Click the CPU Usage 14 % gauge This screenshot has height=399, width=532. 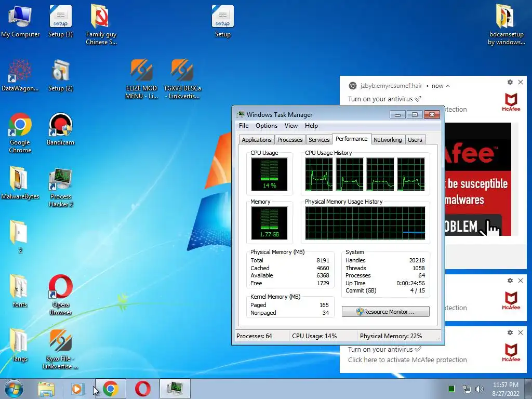coord(269,174)
